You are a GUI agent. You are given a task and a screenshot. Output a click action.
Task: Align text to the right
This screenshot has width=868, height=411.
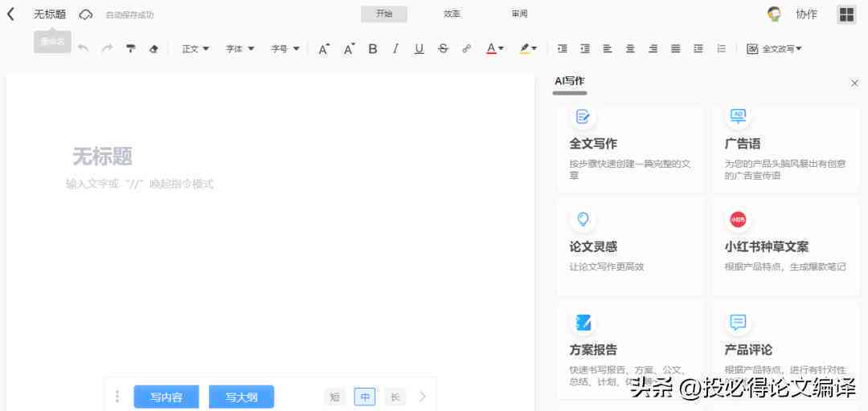click(x=653, y=49)
